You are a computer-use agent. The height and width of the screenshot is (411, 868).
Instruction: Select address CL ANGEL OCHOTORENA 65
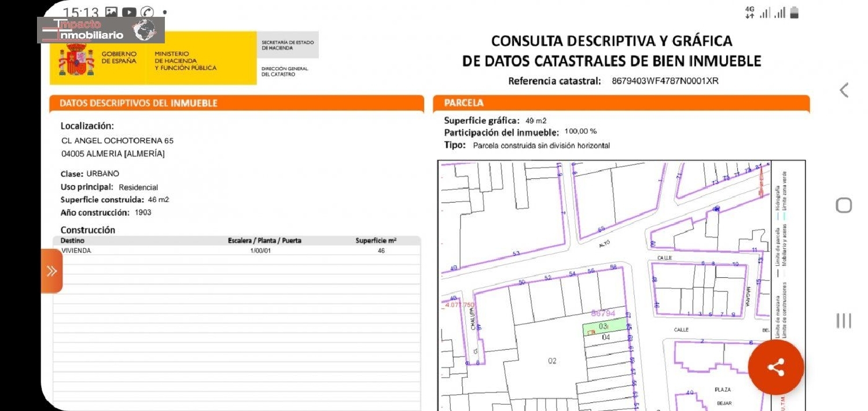click(117, 141)
